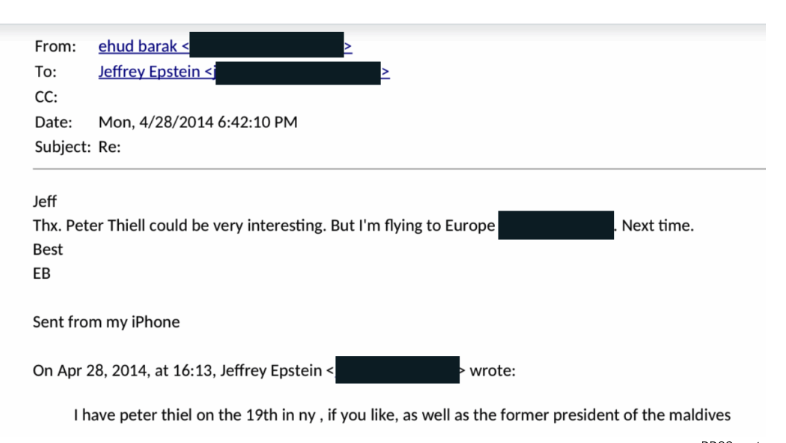Click the redacted sender email address block

pyautogui.click(x=267, y=45)
